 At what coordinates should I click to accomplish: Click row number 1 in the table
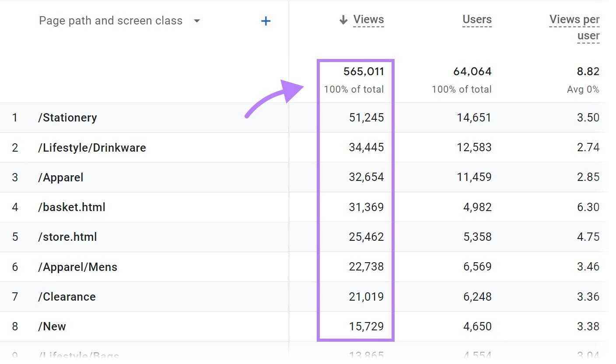point(15,117)
